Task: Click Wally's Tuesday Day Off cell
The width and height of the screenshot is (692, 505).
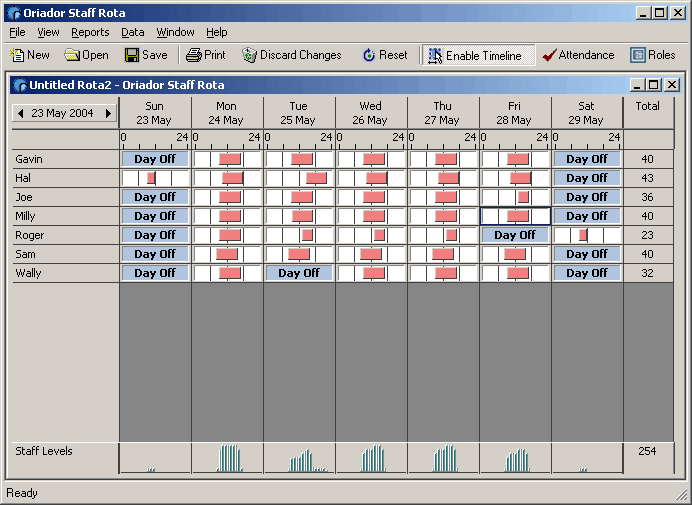Action: click(299, 273)
